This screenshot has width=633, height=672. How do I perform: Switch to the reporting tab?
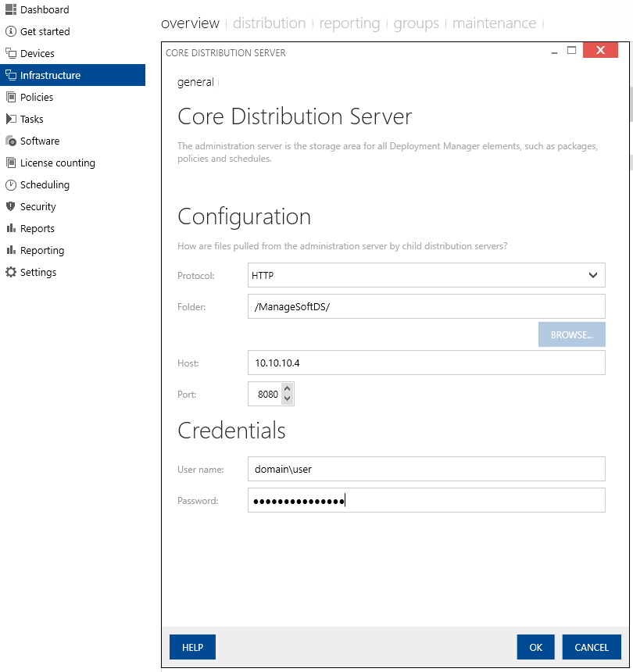(349, 23)
